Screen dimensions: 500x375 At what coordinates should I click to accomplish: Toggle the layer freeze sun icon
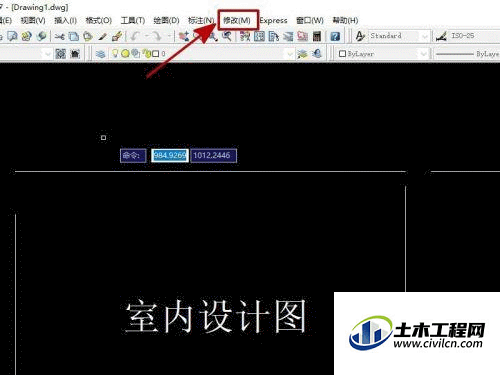tap(125, 53)
